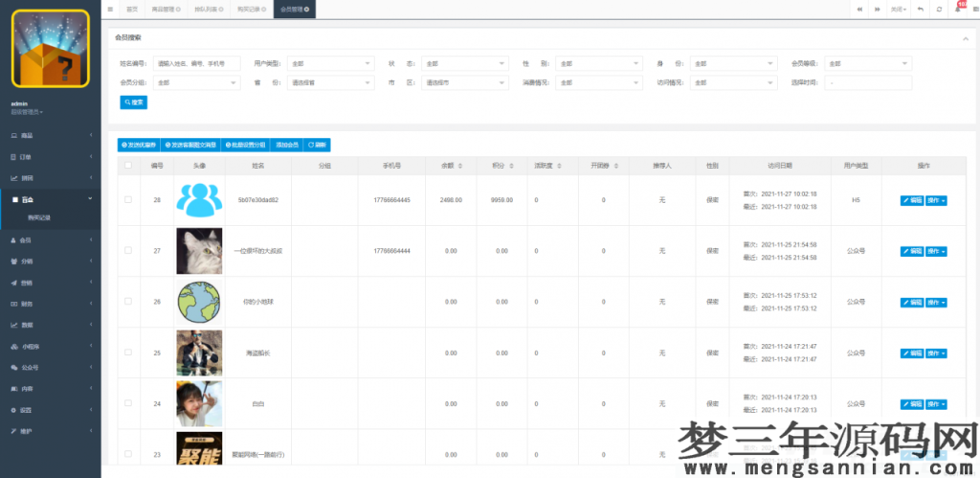Click the hamburger sidebar toggle icon
The image size is (980, 478).
[111, 9]
